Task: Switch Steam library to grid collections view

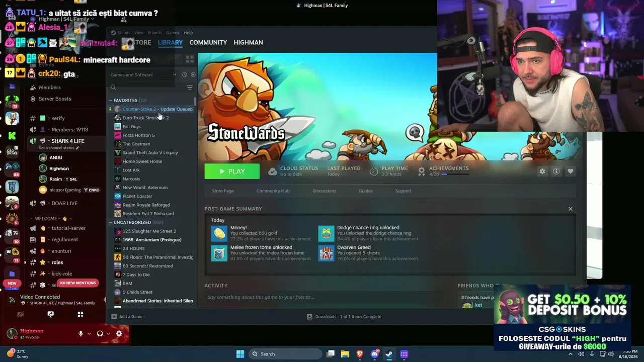Action: pyautogui.click(x=190, y=59)
